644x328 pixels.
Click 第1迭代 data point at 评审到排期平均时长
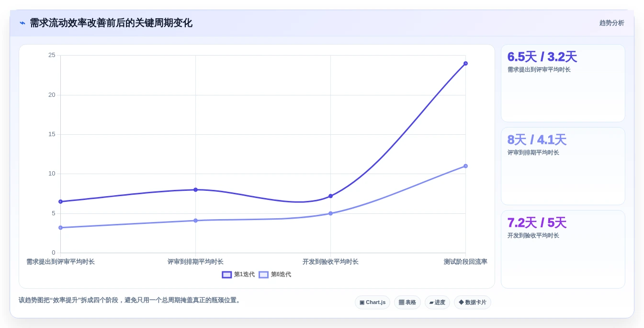point(195,190)
